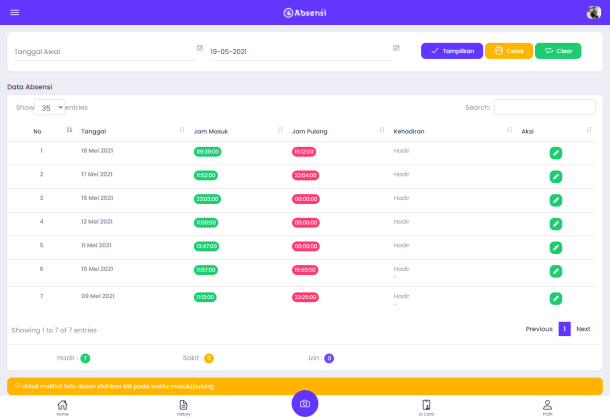Edit the 09 Mei 2021 attendance row

click(556, 298)
